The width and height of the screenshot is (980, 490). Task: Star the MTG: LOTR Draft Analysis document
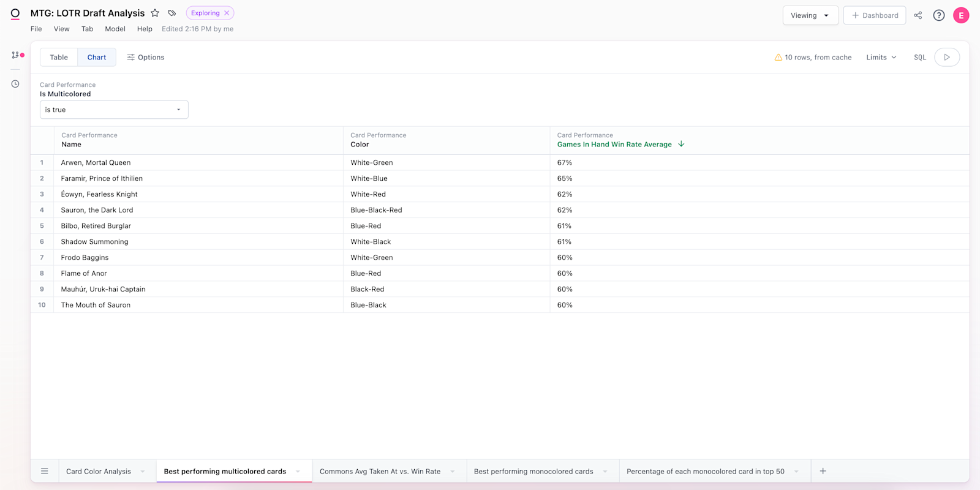155,13
